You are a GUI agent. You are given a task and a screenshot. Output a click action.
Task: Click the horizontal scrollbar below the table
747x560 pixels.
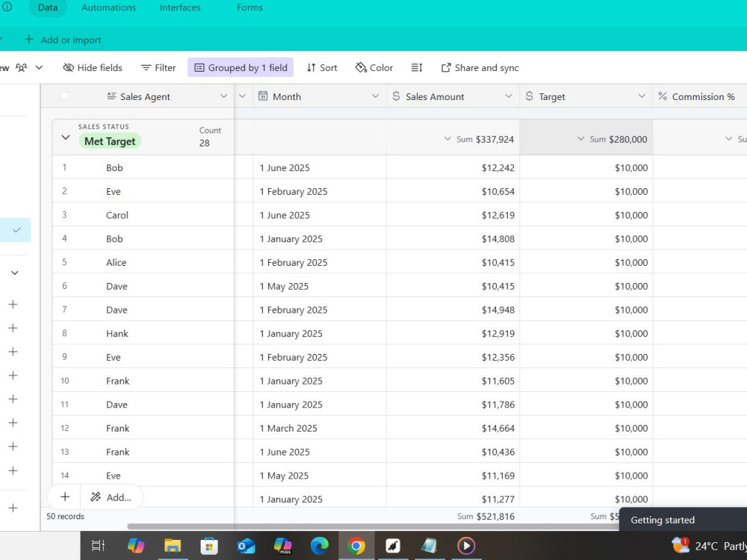click(x=371, y=526)
